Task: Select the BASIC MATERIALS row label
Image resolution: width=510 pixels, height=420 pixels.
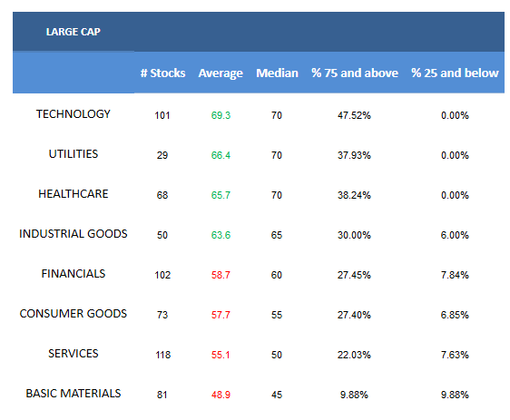Action: pyautogui.click(x=74, y=394)
